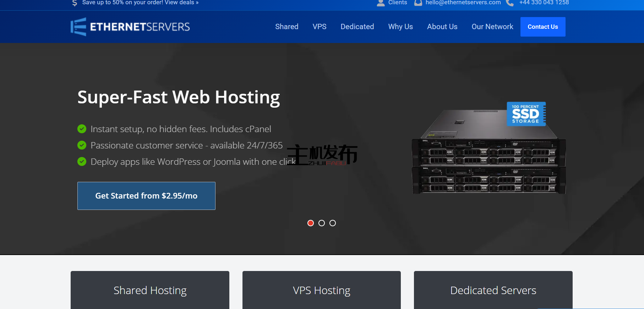
Task: Click the phone handset icon
Action: 510,3
